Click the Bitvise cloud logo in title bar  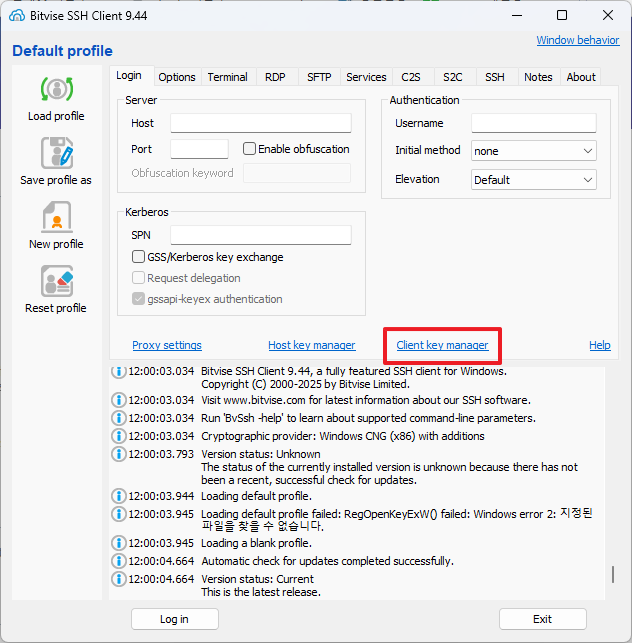tap(17, 16)
